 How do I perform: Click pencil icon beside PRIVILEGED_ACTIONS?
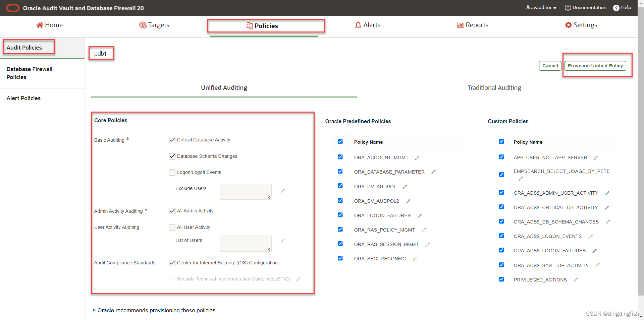(576, 280)
